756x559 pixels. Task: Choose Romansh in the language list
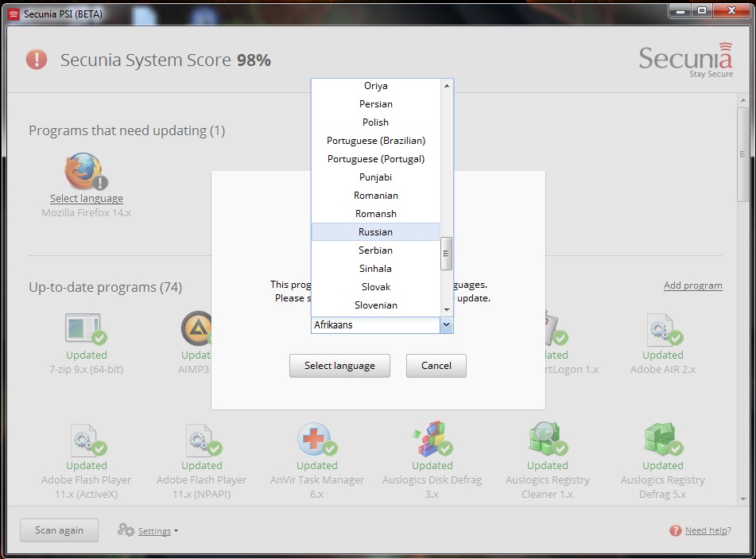375,214
